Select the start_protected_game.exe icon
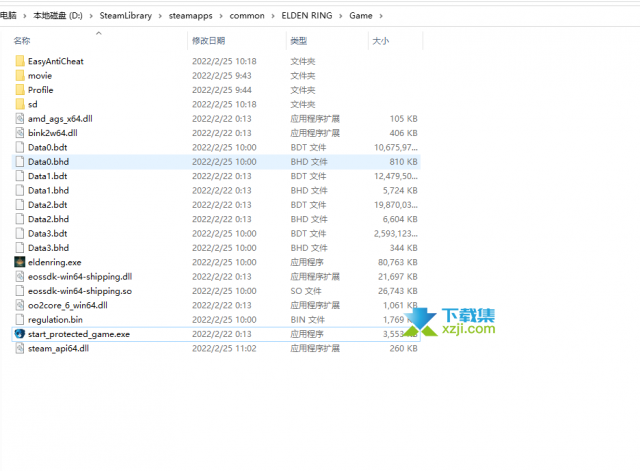The width and height of the screenshot is (640, 471). point(20,334)
